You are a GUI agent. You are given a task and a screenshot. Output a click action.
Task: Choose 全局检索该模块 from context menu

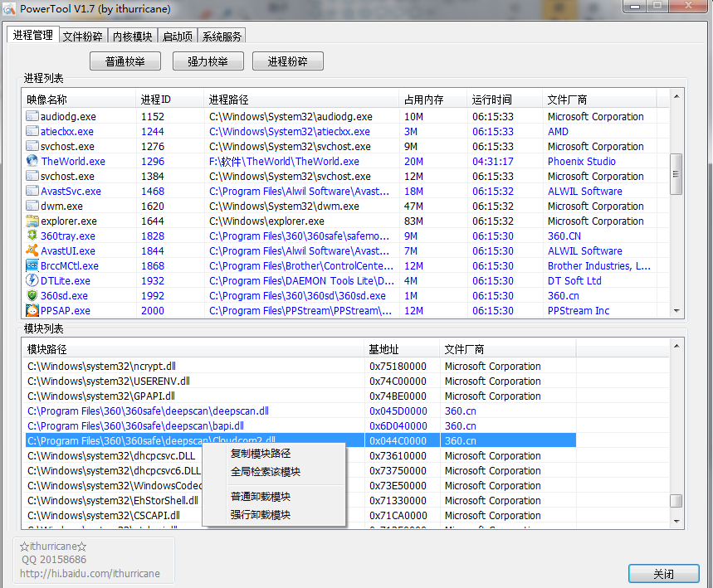coord(266,472)
